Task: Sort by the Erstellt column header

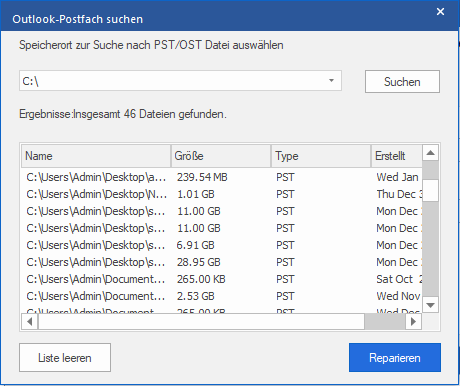Action: coord(397,156)
